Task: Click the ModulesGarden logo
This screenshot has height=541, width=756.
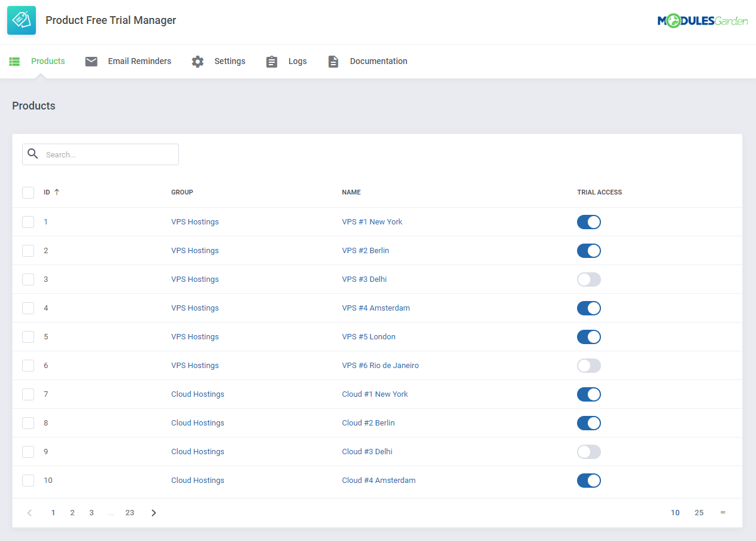Action: click(x=703, y=20)
